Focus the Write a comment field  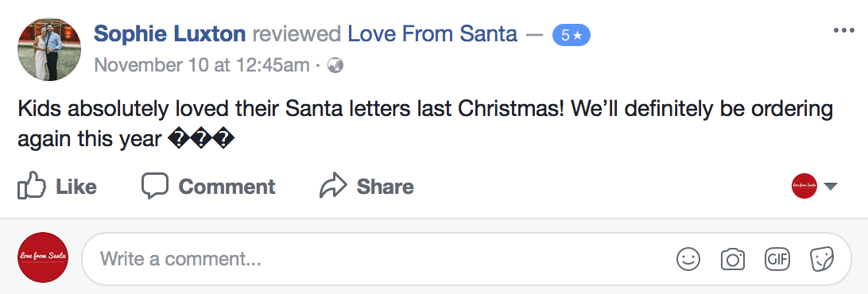466,258
